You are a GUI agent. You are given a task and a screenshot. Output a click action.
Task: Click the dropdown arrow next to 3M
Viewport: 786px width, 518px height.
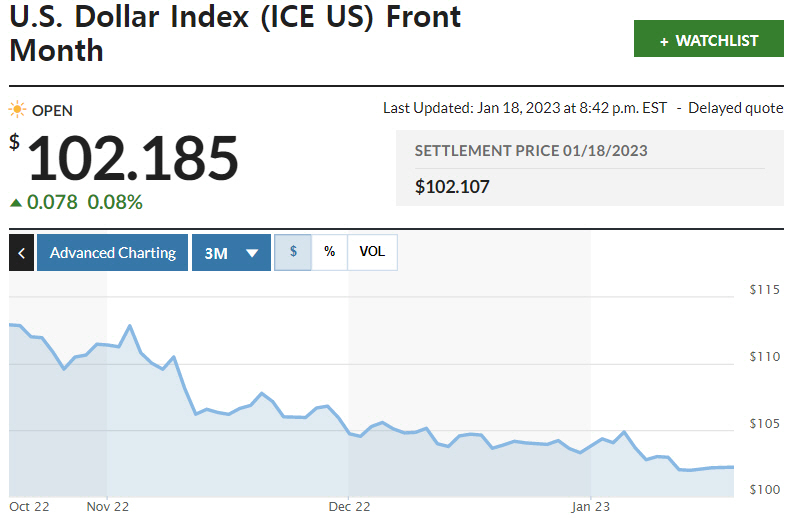[252, 254]
